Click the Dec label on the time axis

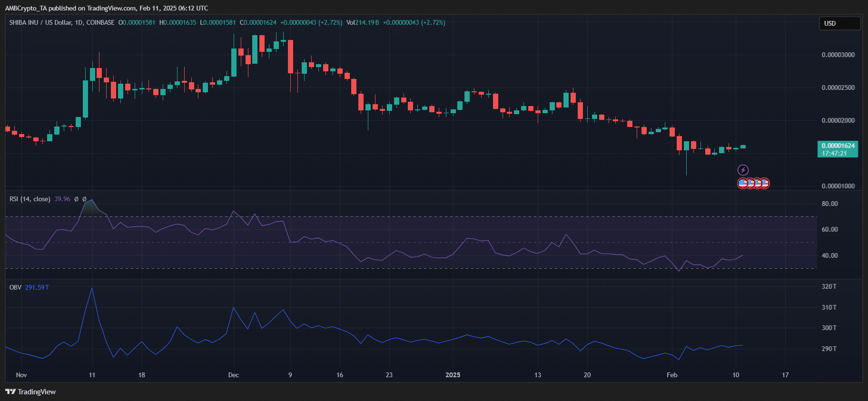[233, 375]
